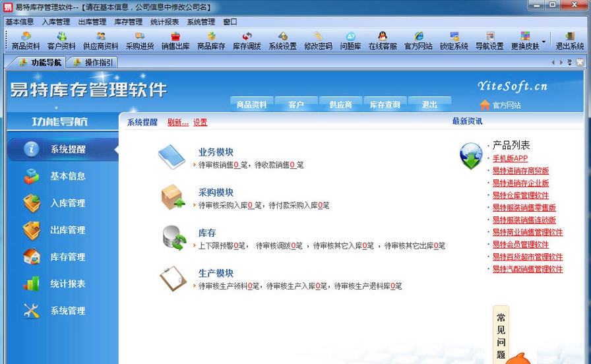Click the 采购模块 box icon
Viewport: 591px width, 364px height.
pos(173,197)
